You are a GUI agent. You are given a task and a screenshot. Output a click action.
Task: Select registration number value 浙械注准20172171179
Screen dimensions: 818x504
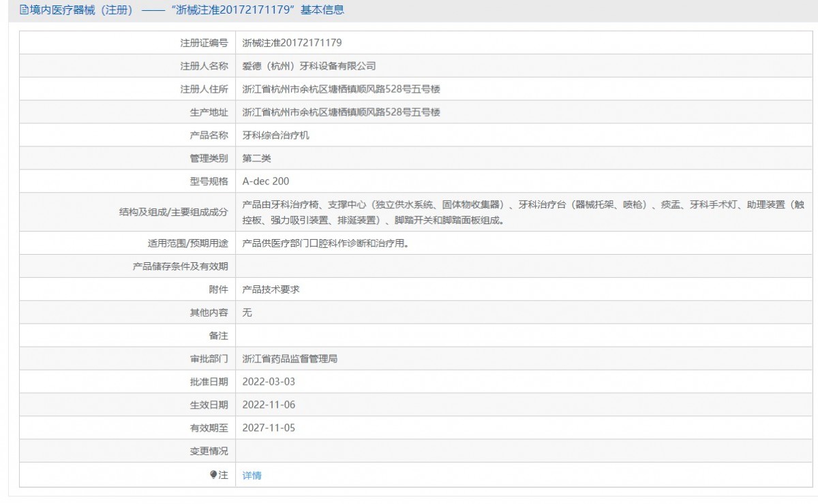pos(292,43)
